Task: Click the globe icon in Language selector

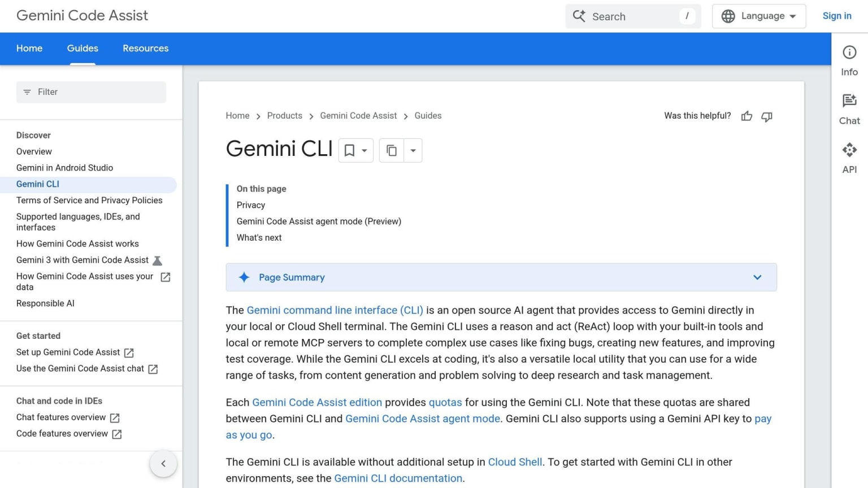Action: coord(728,16)
